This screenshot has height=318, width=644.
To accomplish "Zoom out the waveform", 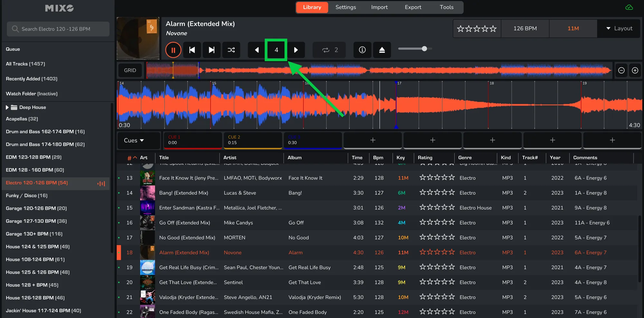I will click(621, 70).
